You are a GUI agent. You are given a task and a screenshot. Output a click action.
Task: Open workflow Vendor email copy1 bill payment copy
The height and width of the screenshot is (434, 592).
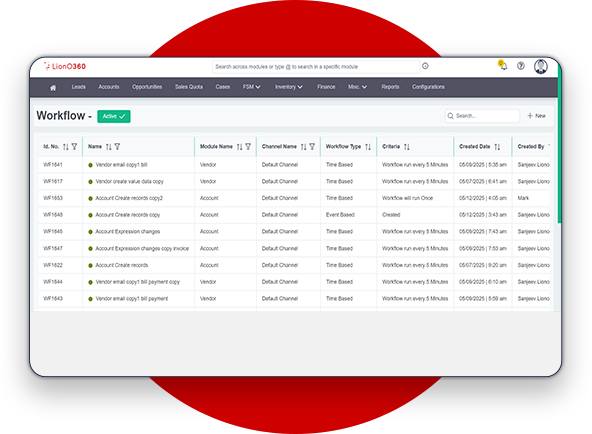[x=138, y=282]
